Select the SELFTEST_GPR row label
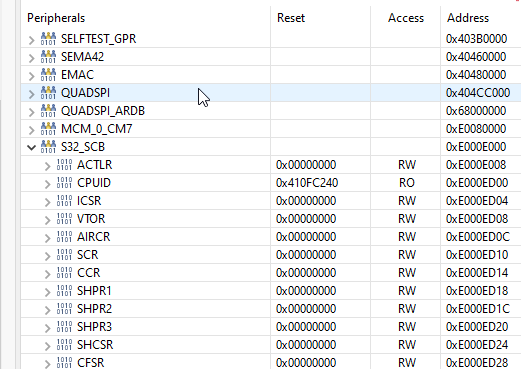Image resolution: width=521 pixels, height=369 pixels. 98,39
